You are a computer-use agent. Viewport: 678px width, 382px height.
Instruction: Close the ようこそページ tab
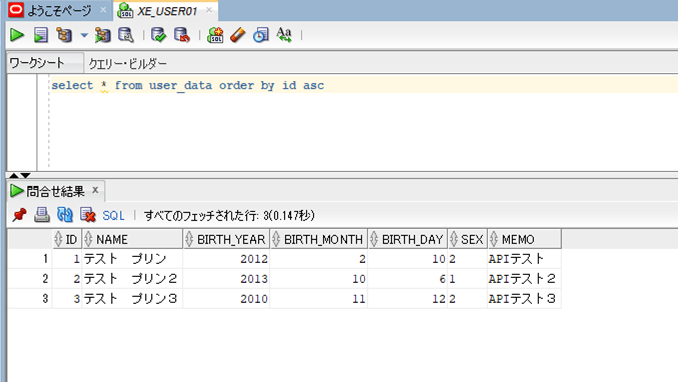click(103, 10)
